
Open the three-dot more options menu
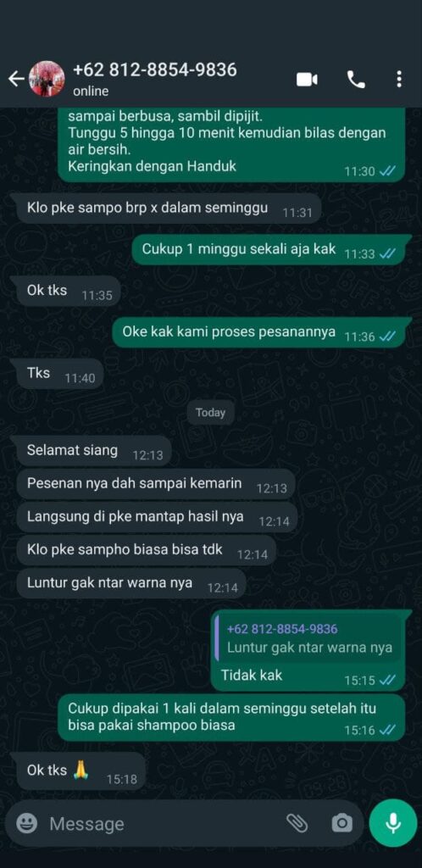(399, 79)
